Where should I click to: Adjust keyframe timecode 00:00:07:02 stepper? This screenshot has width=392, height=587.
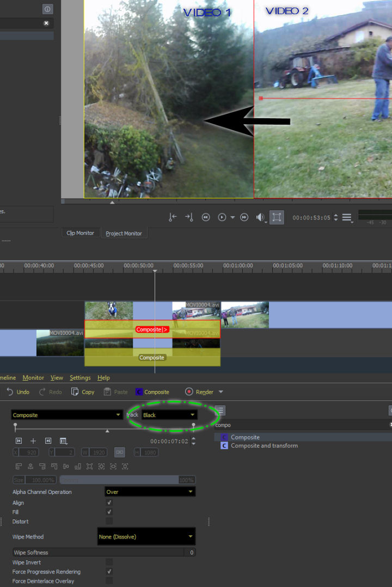(193, 441)
